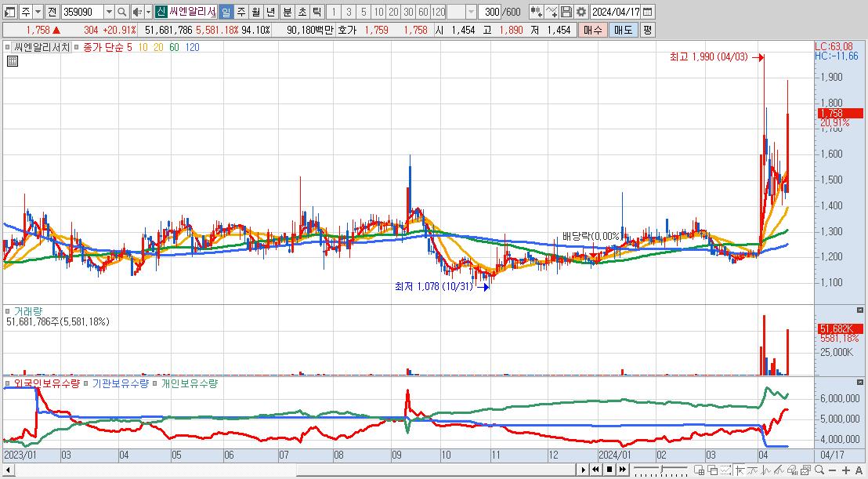Click the stop playback button
868x479 pixels.
609,470
